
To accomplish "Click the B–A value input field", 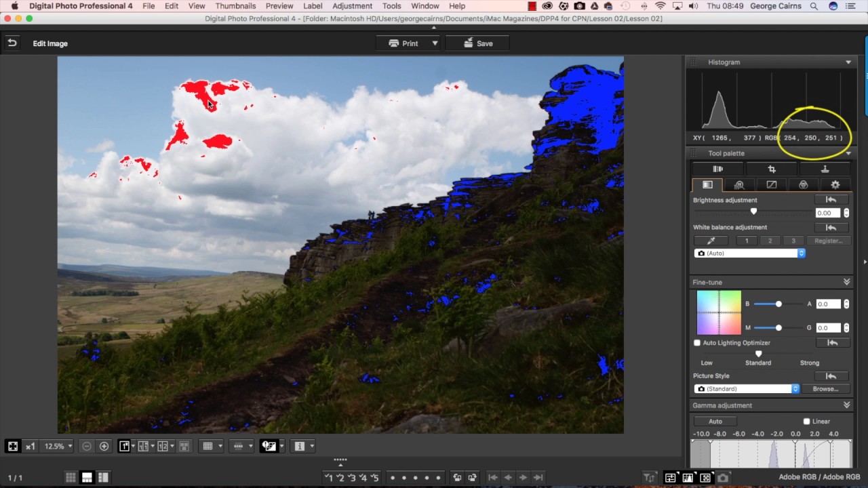I will [x=828, y=304].
